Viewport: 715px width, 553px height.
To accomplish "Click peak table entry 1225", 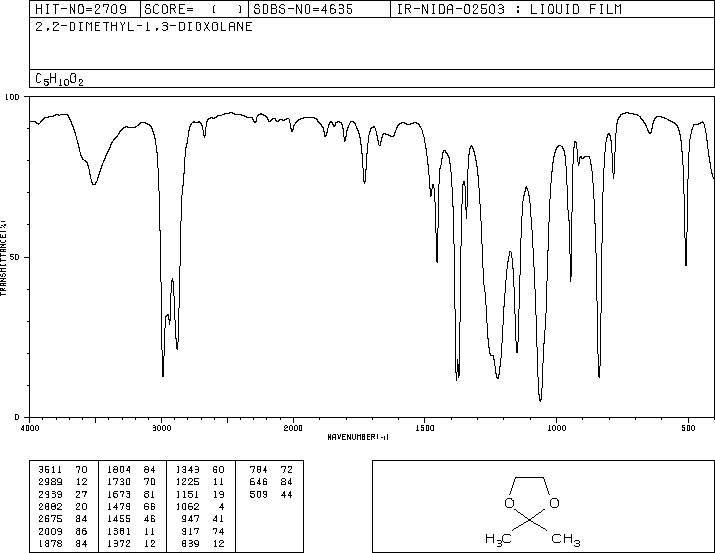I will click(188, 482).
